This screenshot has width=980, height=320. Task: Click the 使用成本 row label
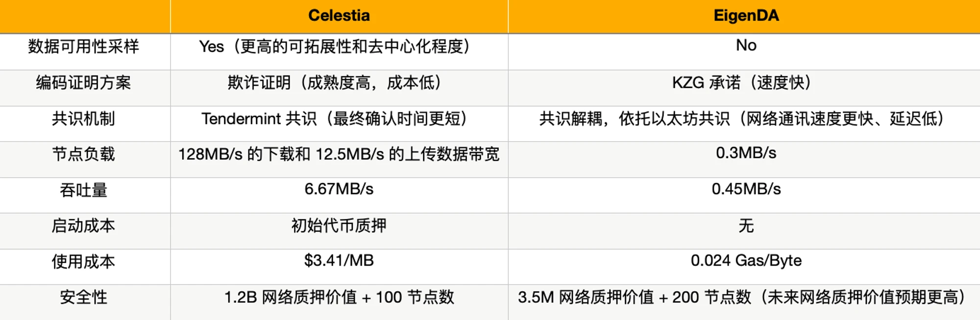coord(84,262)
